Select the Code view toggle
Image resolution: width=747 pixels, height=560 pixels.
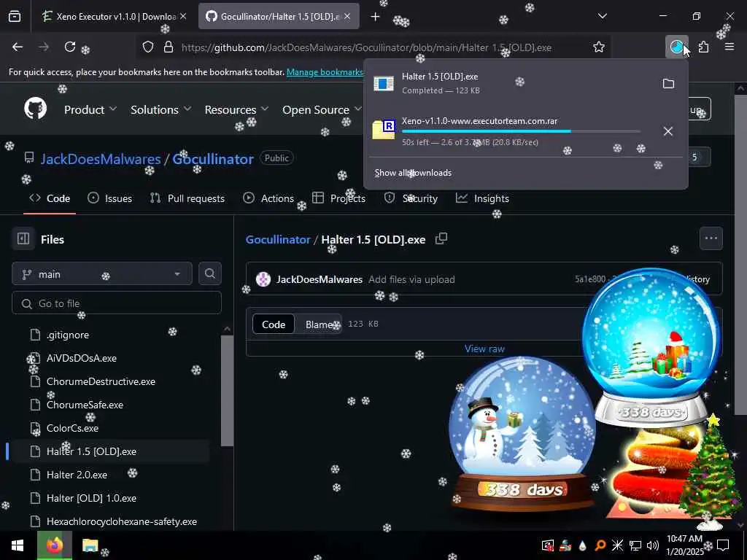pos(274,324)
